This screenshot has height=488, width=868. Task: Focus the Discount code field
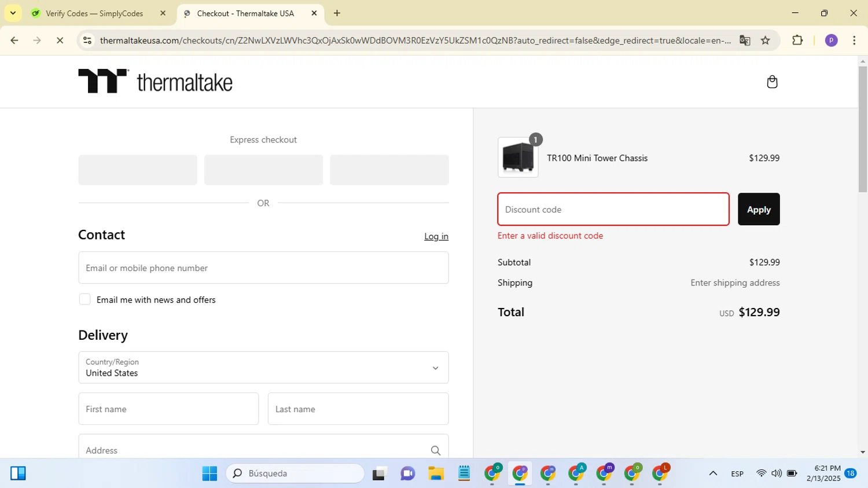[x=613, y=209]
